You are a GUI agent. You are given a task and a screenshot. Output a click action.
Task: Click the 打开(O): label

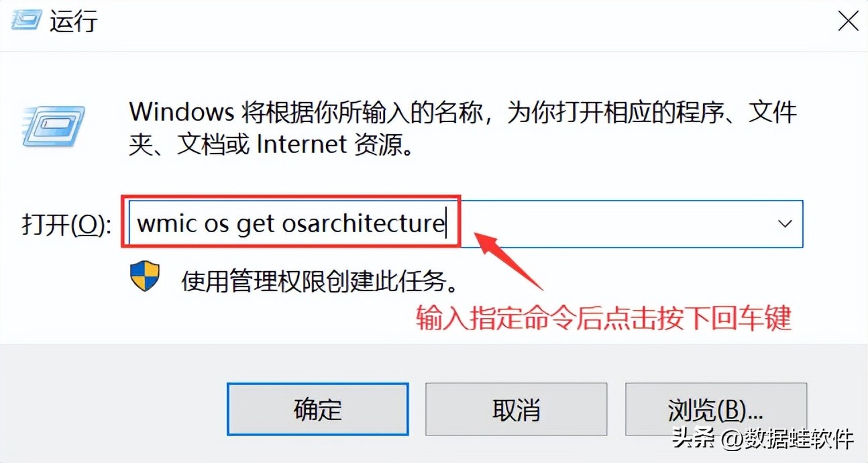66,225
